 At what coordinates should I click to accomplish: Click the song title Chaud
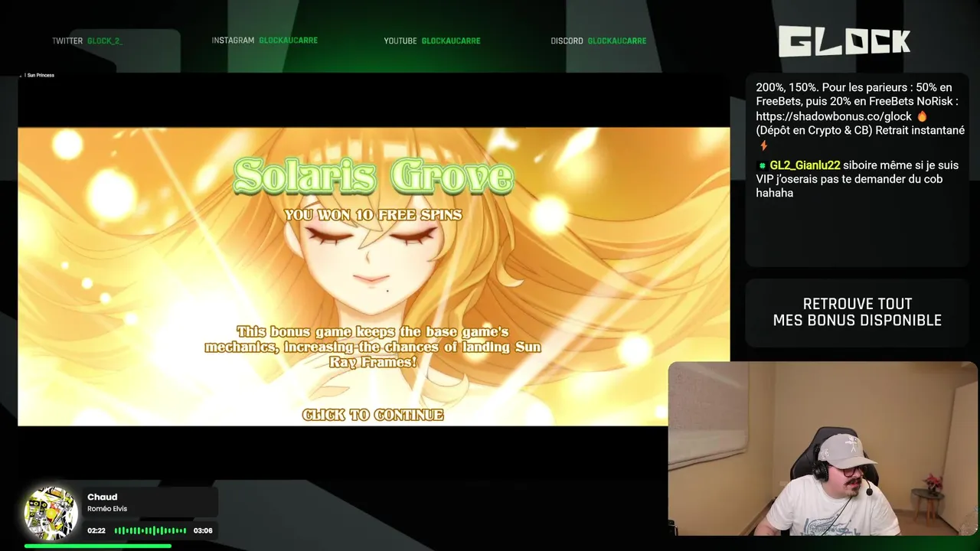[x=102, y=497]
